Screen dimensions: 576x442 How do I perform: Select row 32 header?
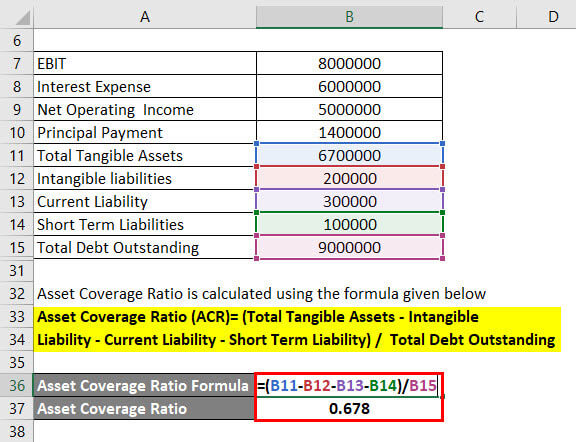(x=17, y=294)
